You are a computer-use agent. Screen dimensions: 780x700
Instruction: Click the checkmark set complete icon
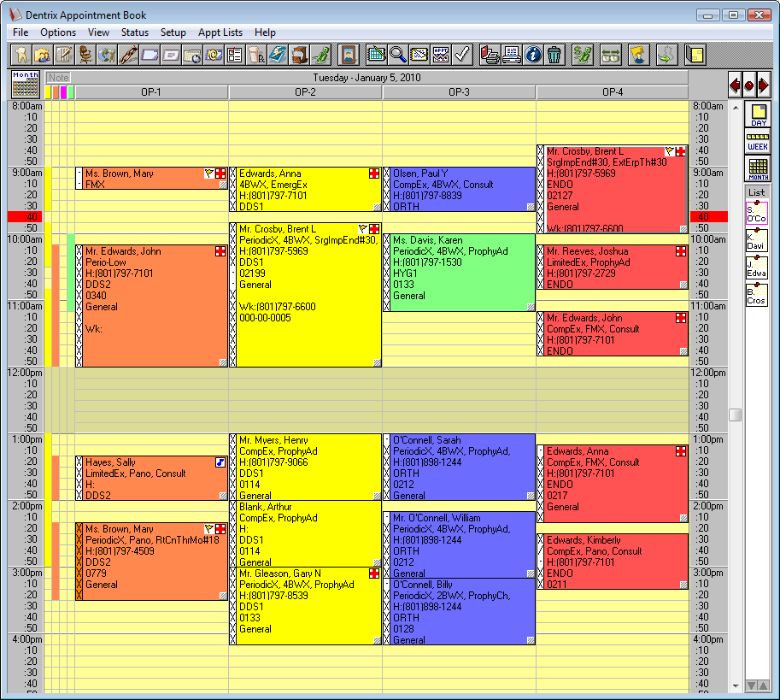[x=462, y=54]
